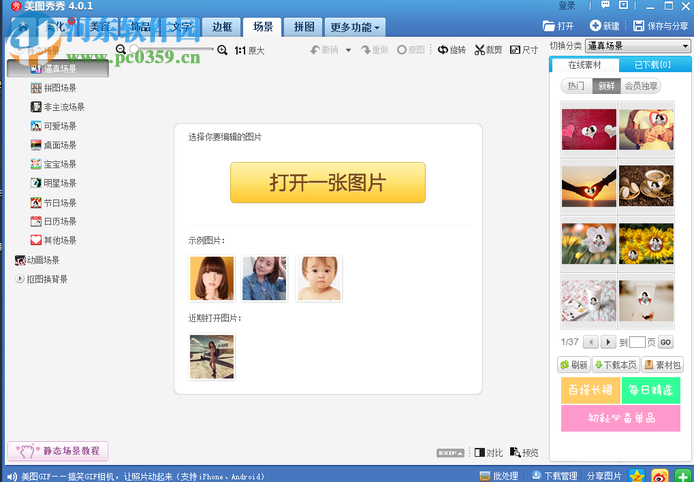694x482 pixels.
Task: Select the 热门 filter toggle
Action: (x=576, y=86)
